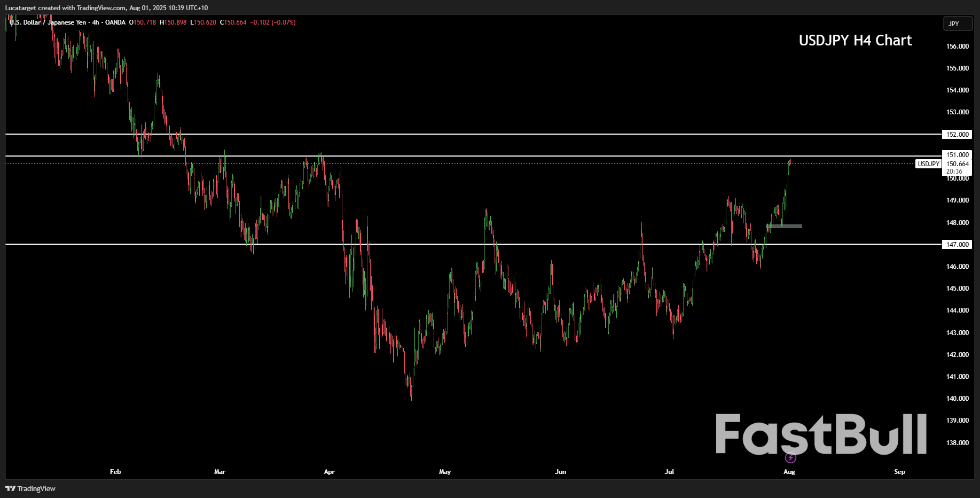The image size is (980, 498).
Task: Select the USDJPY price line label
Action: (928, 164)
